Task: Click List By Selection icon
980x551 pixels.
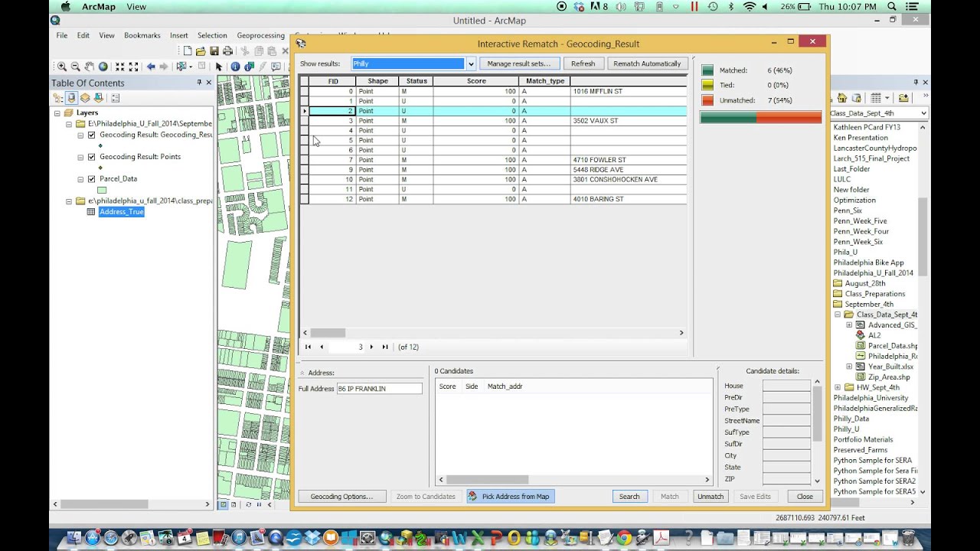Action: (x=99, y=98)
